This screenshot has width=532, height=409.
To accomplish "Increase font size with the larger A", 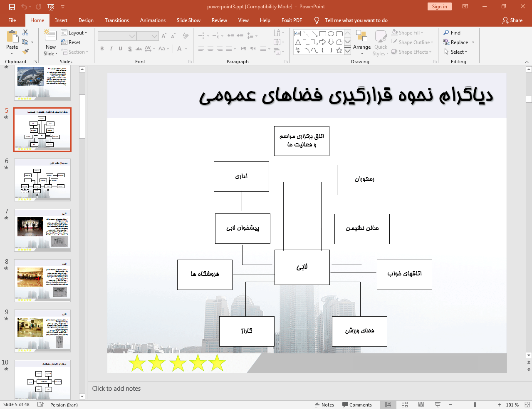I will point(164,36).
